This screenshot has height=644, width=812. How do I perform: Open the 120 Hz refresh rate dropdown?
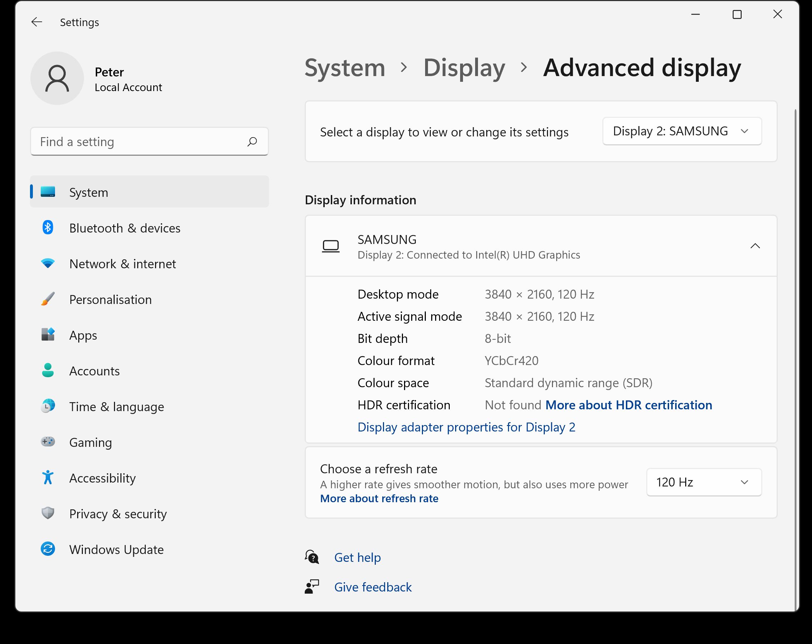click(703, 482)
